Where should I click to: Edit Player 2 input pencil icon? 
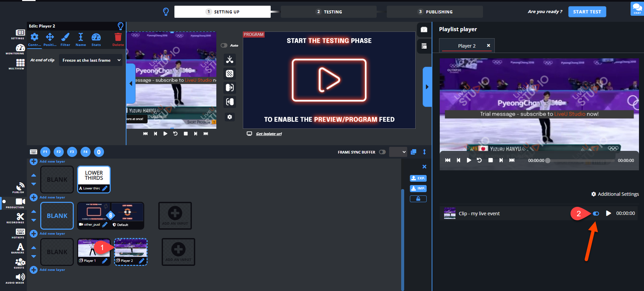(142, 261)
